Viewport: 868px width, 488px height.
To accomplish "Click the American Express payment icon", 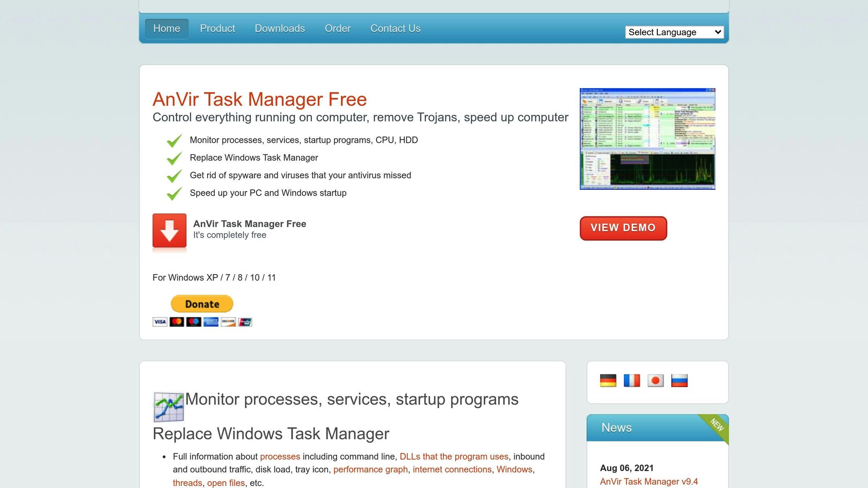I will pyautogui.click(x=211, y=322).
